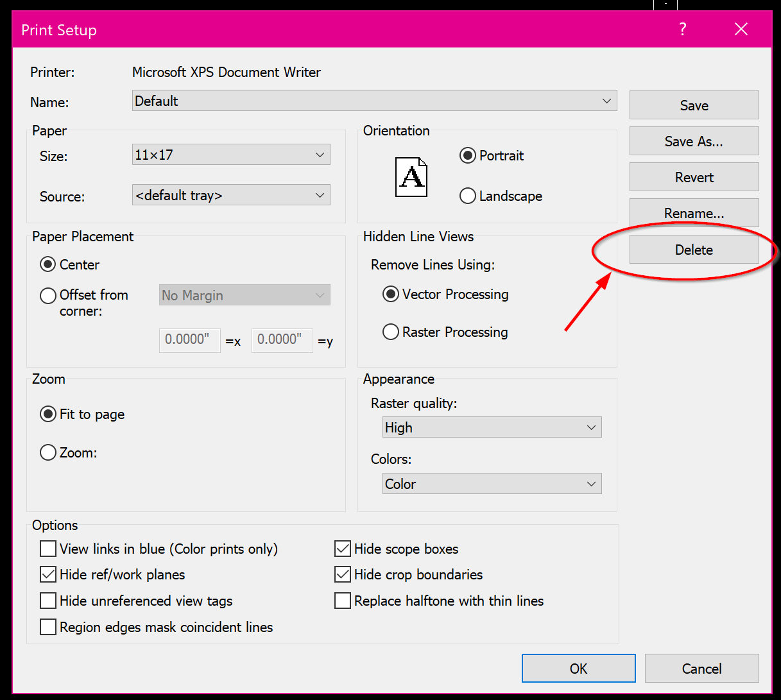Check Replace halftone with thin lines
This screenshot has width=781, height=700.
click(x=342, y=601)
